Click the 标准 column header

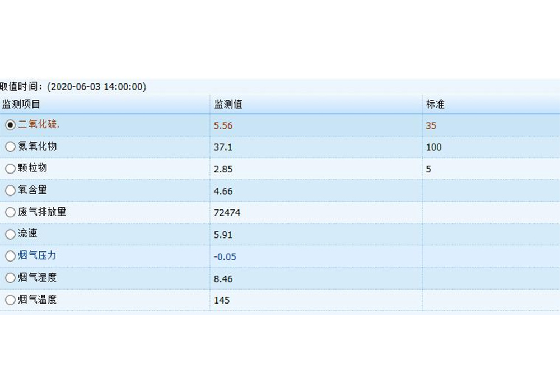tap(435, 104)
